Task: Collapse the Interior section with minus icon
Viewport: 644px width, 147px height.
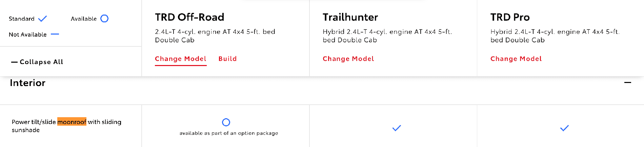Action: 628,83
